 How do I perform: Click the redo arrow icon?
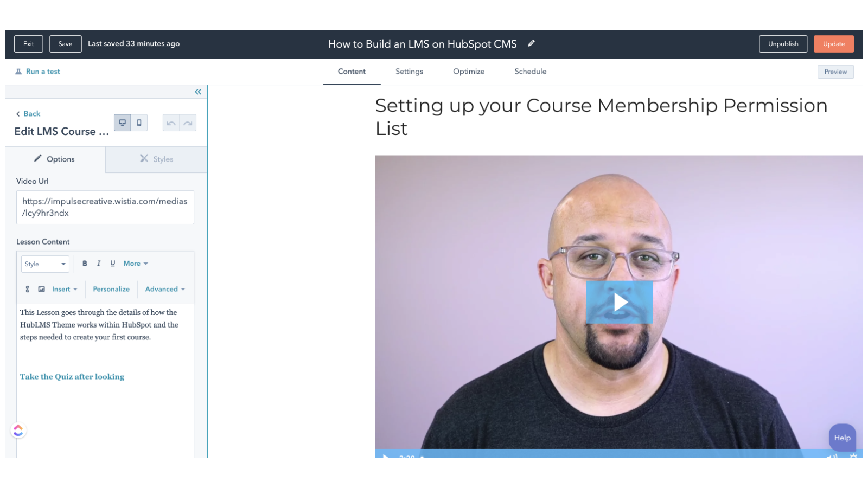tap(188, 123)
